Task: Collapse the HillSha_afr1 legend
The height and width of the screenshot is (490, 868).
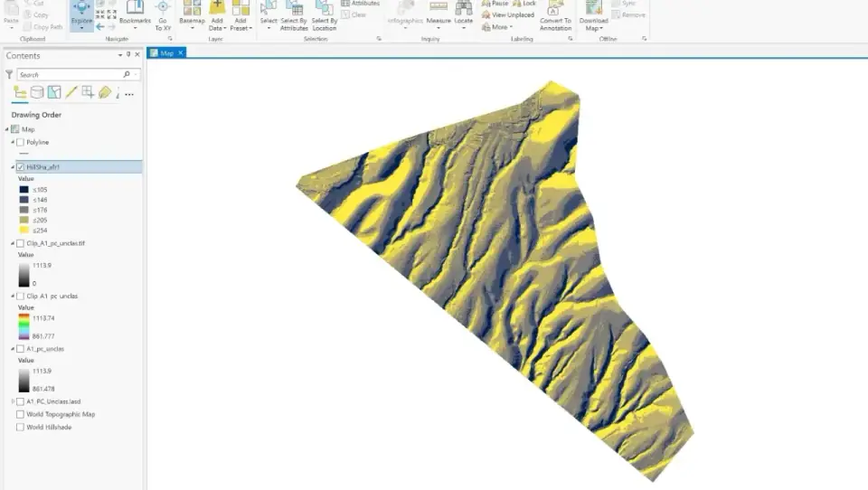Action: pos(13,166)
